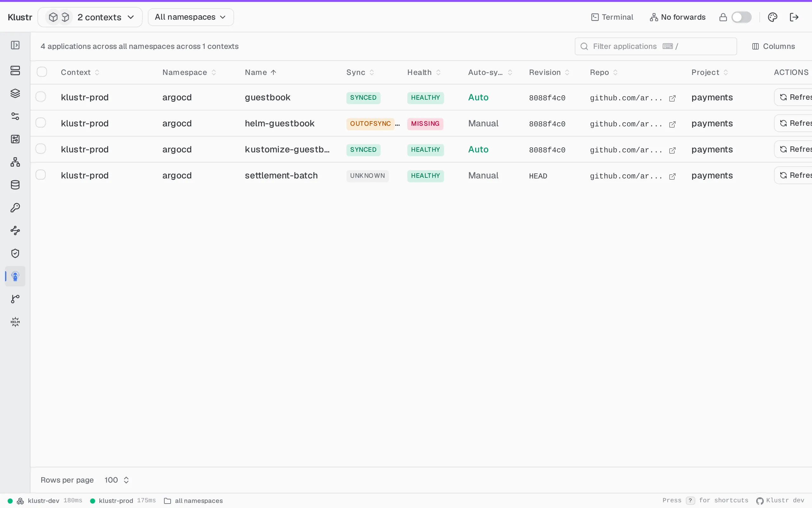Open settlement-batch repo external link icon

pyautogui.click(x=672, y=177)
